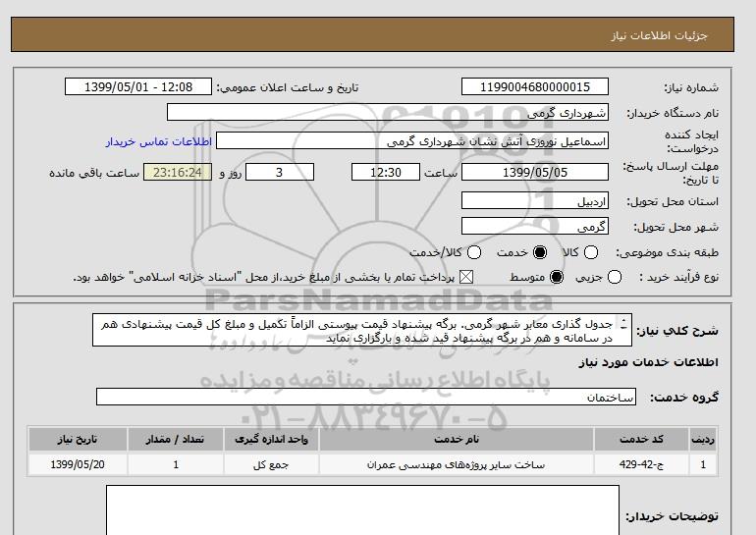
Task: Click the اطلاعات خدمات مورد نیاز section heading
Action: (648, 362)
